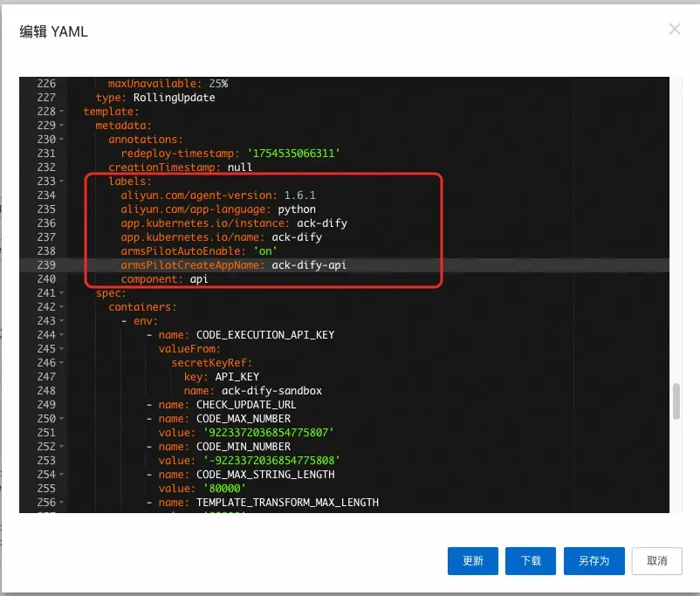700x596 pixels.
Task: Click the text CODE_MAX_STRING_LENGTH
Action: tap(265, 475)
